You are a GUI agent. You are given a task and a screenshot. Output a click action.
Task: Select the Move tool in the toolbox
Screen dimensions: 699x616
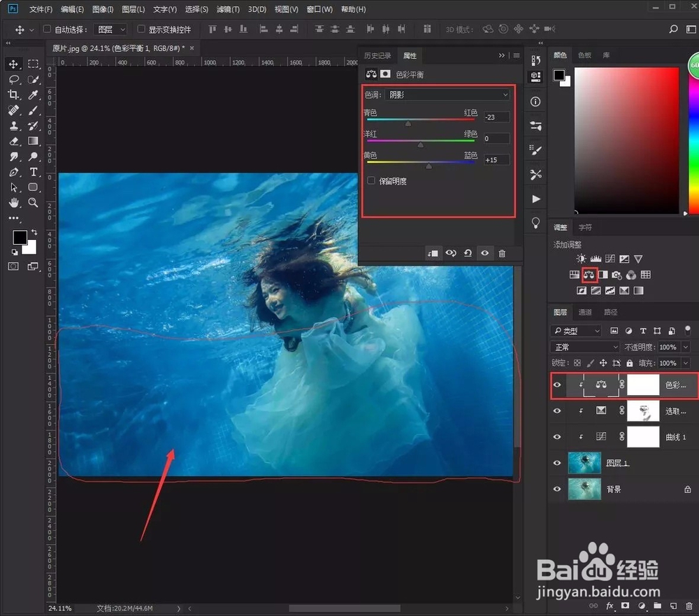click(13, 64)
